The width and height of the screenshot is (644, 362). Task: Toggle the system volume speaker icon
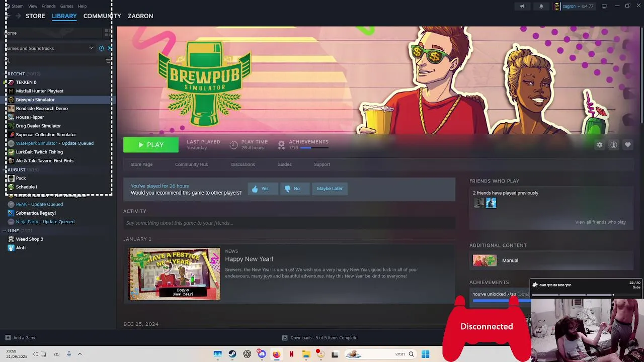(35, 354)
